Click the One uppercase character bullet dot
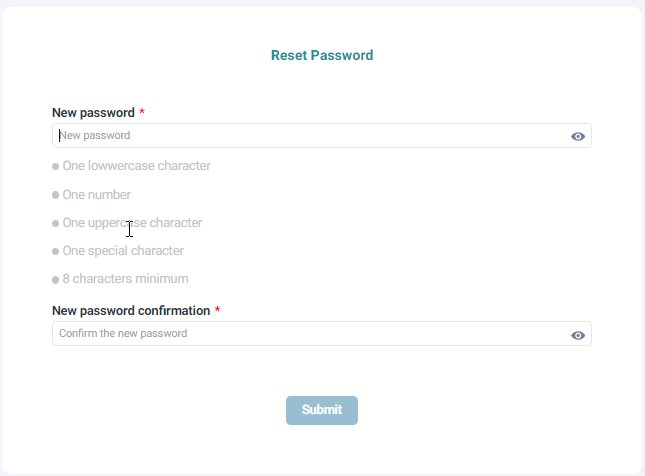Screen dimensions: 645x476 tap(56, 223)
